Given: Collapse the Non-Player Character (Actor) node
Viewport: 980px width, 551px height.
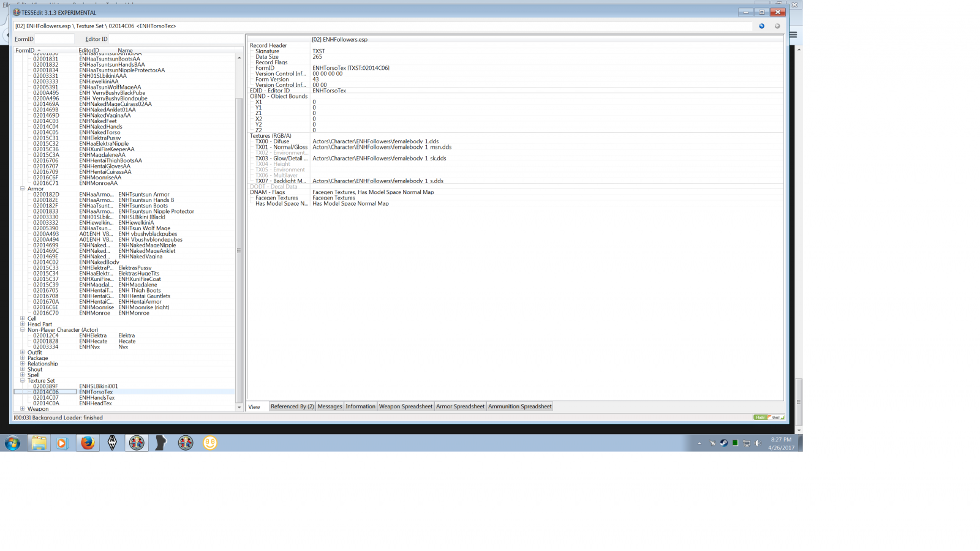Looking at the screenshot, I should (x=23, y=329).
